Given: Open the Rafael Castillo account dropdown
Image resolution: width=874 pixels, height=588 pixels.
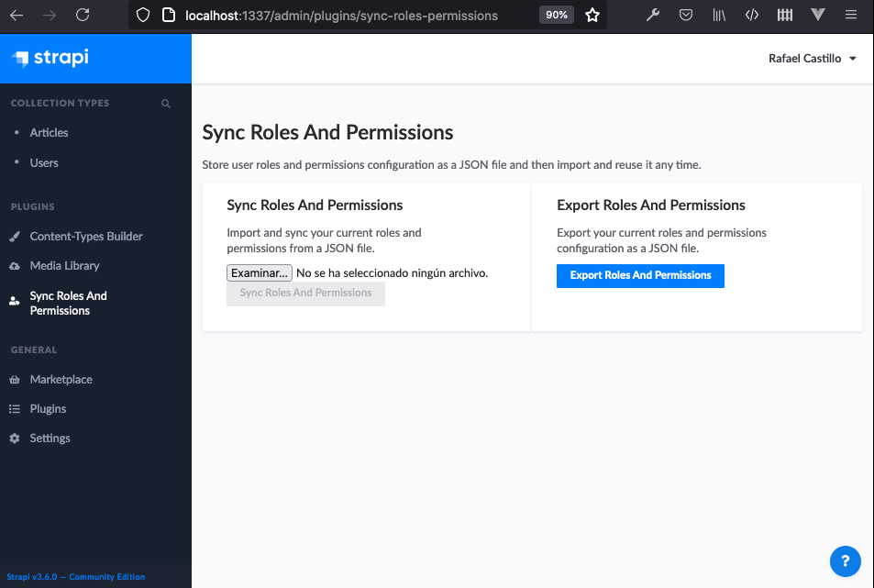Looking at the screenshot, I should 813,58.
